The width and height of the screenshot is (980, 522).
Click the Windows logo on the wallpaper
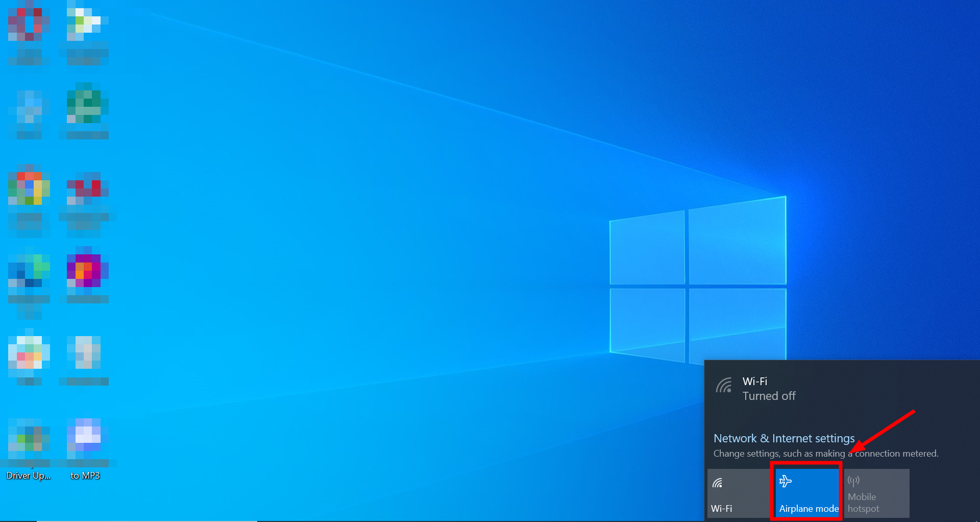(x=698, y=281)
